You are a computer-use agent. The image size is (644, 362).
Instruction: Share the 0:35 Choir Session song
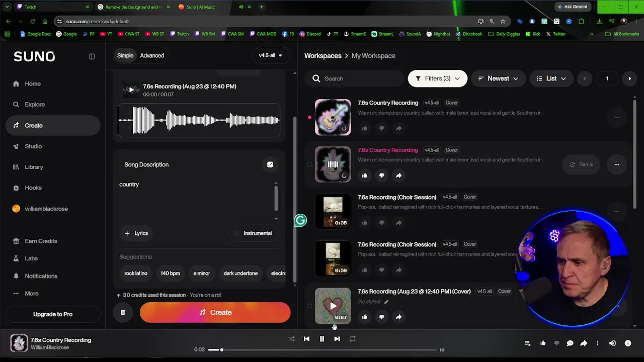point(398,223)
